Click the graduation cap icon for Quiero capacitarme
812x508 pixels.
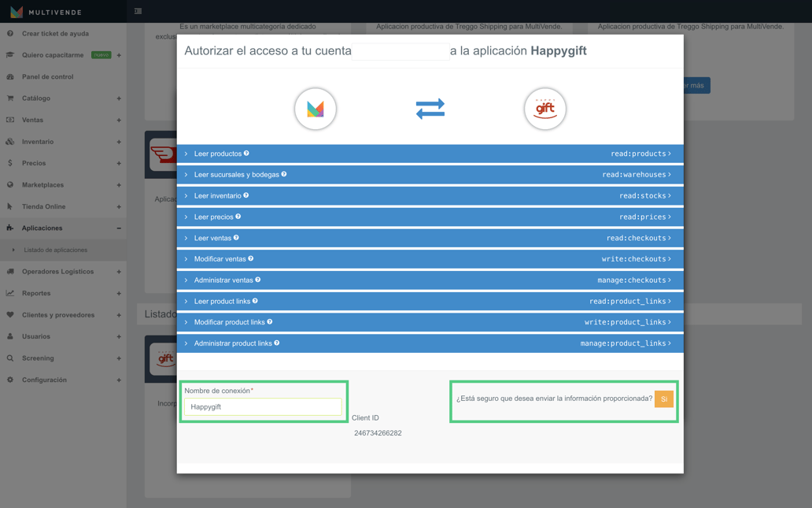coord(10,55)
